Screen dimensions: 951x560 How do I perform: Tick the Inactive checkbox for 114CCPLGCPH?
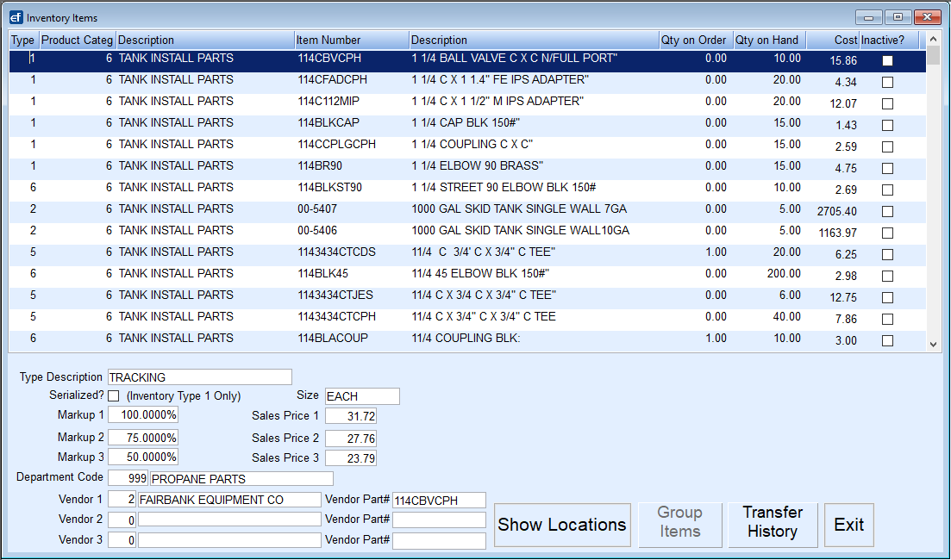[887, 146]
